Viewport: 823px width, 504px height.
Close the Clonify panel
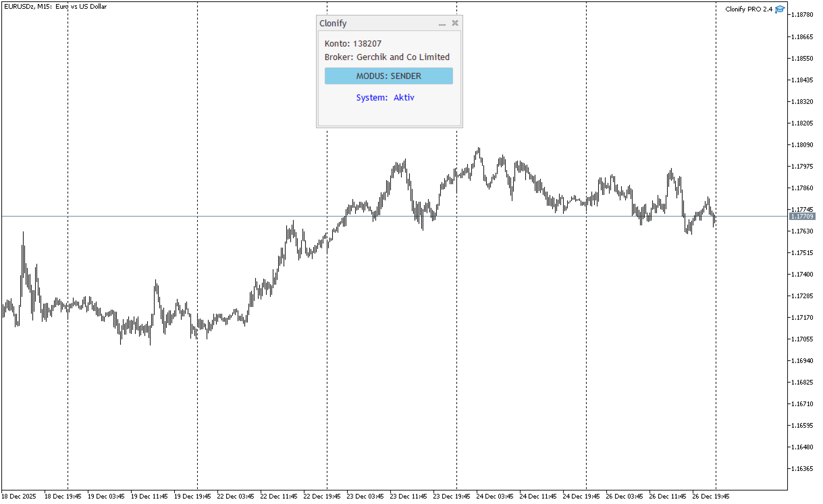pyautogui.click(x=455, y=23)
